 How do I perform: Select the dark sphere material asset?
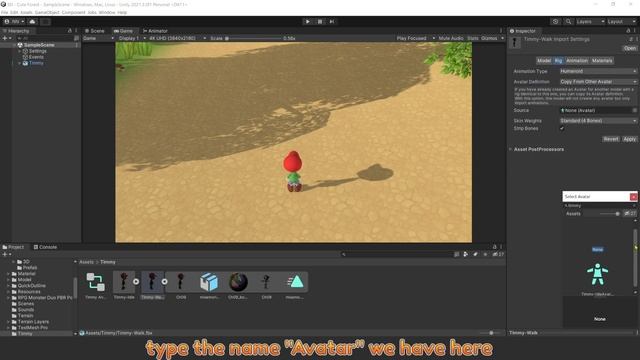[x=238, y=282]
